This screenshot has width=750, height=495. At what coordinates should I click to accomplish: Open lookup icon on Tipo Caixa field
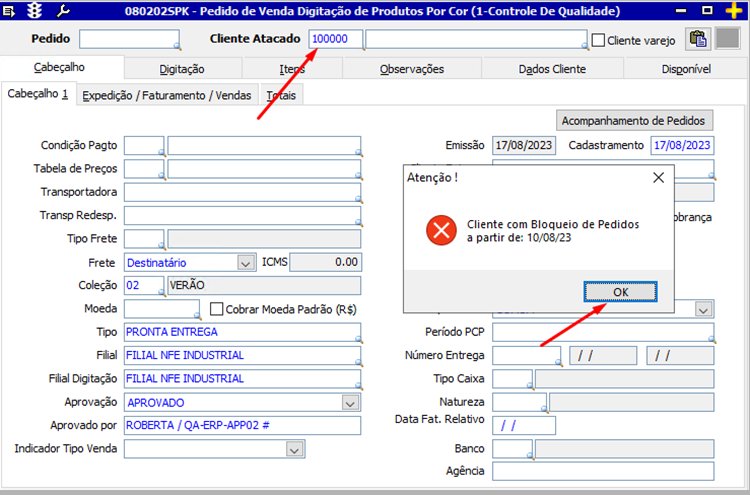point(530,385)
